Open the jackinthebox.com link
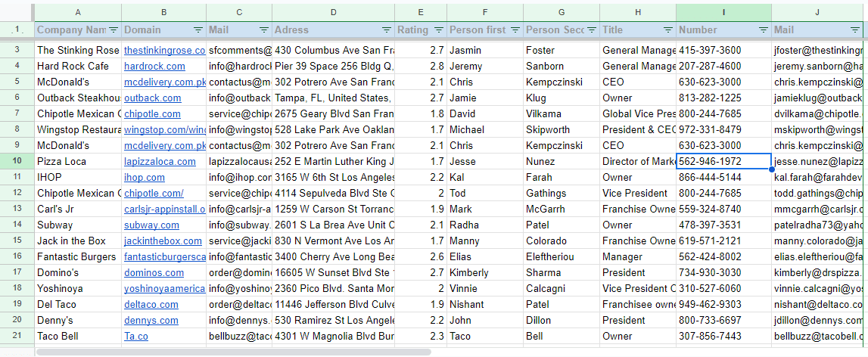Image resolution: width=868 pixels, height=357 pixels. [163, 241]
